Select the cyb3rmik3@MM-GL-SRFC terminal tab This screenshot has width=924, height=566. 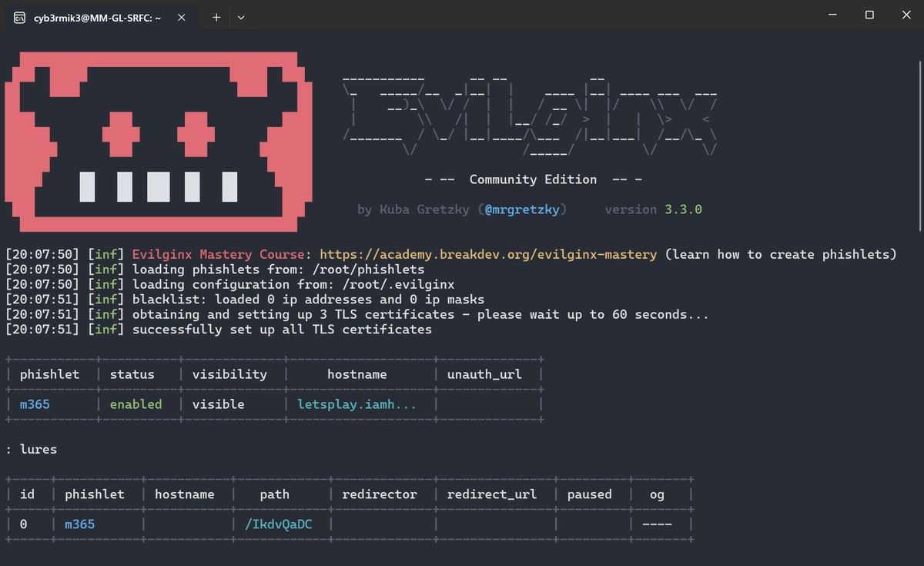point(102,17)
